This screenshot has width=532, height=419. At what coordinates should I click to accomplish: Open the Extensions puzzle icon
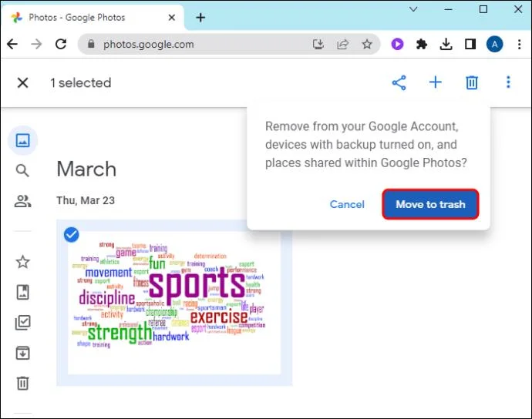[x=422, y=44]
